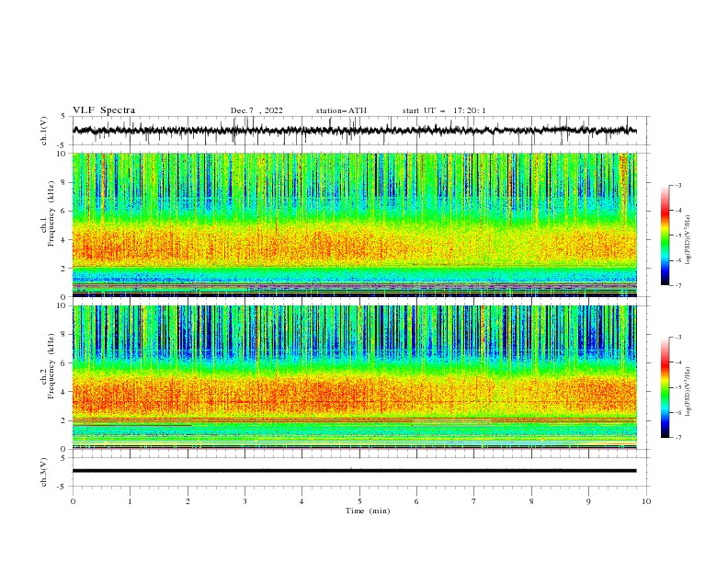Click time axis tick label "7"
Image resolution: width=728 pixels, height=563 pixels.
pos(474,501)
